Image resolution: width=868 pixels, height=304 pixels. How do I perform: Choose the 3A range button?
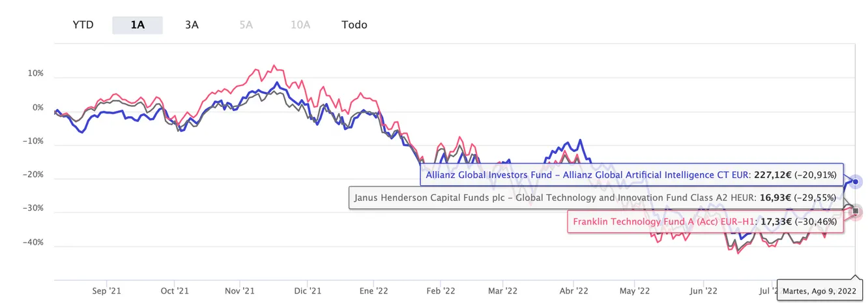click(192, 25)
